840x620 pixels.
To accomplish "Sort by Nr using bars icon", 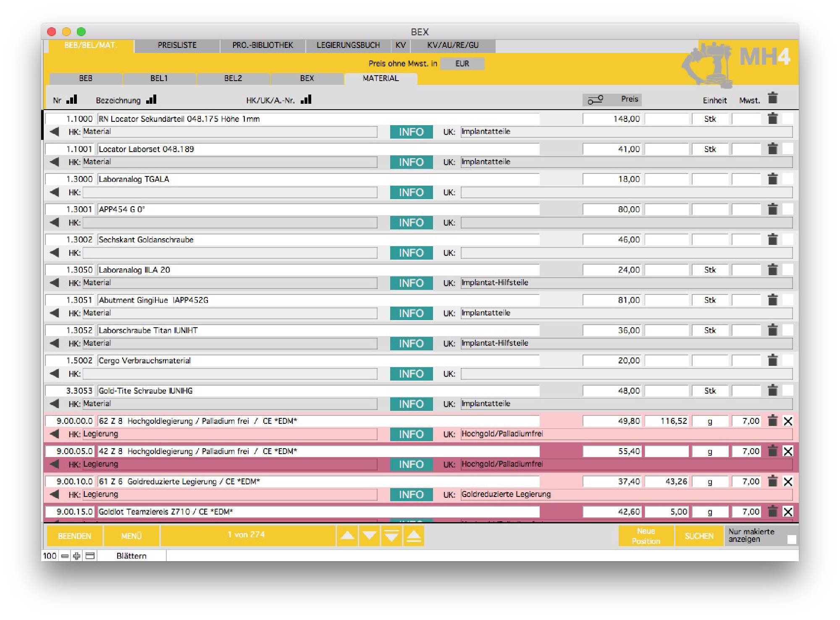I will point(72,100).
